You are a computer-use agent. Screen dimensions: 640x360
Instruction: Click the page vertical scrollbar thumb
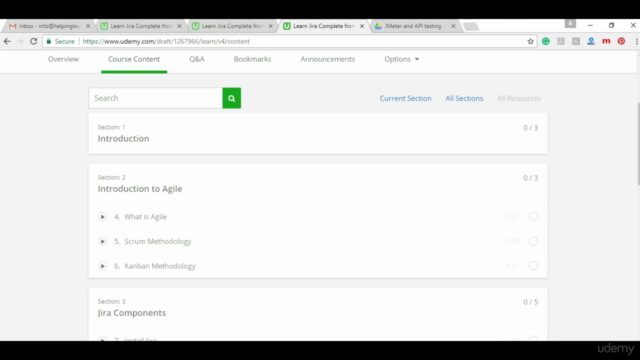click(638, 144)
